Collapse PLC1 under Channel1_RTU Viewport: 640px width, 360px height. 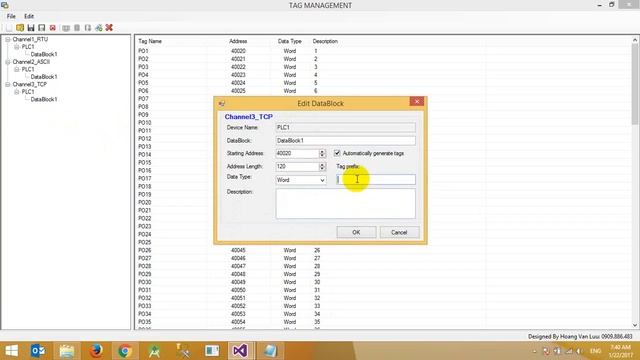[x=17, y=47]
